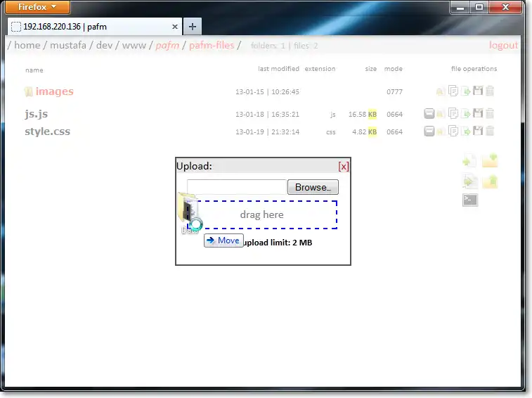Image resolution: width=532 pixels, height=398 pixels.
Task: Click the floppy disk icon in js.js row
Action: click(478, 113)
